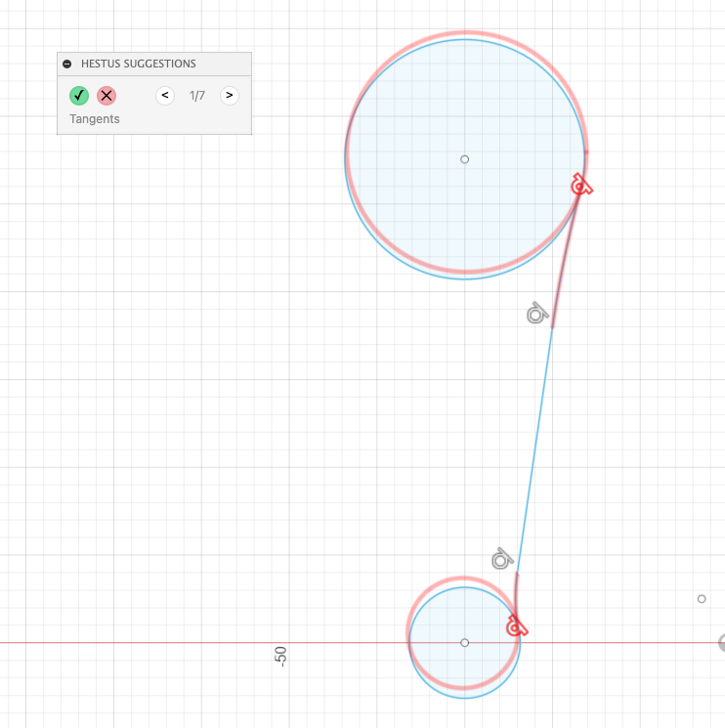This screenshot has width=725, height=728.
Task: Reject the suggestion with red X
Action: click(107, 96)
